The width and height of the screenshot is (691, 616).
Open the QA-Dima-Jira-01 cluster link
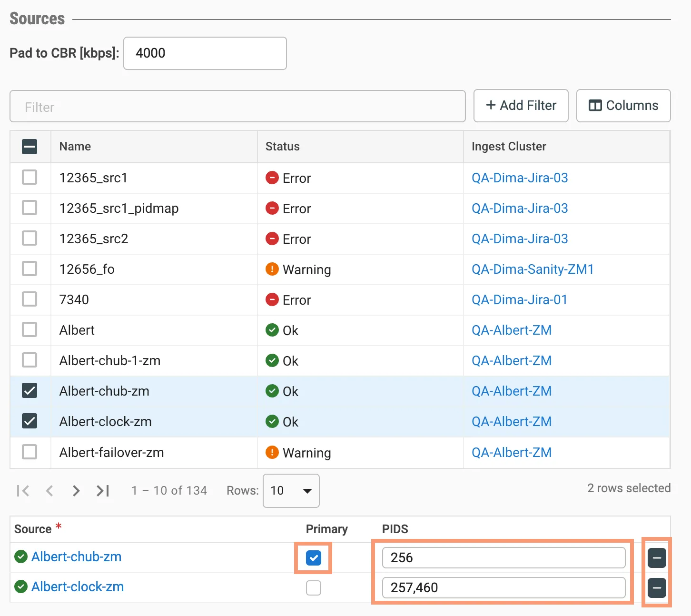[520, 300]
